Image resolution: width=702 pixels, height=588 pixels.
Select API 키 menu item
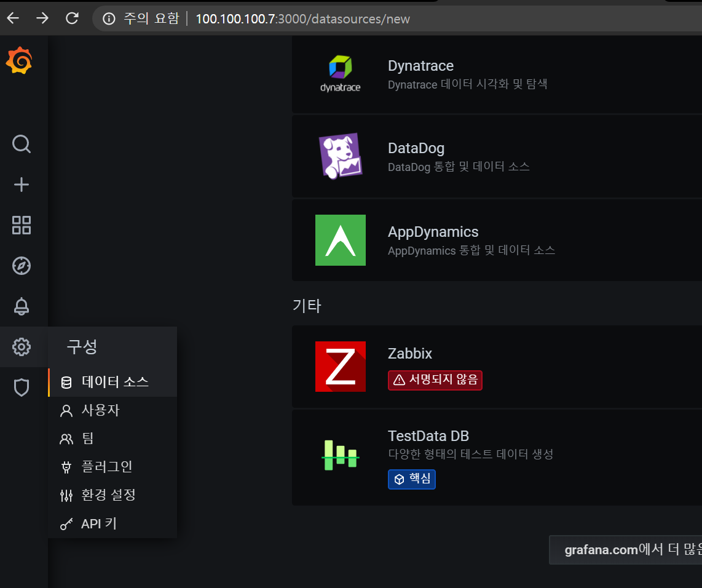pos(113,523)
